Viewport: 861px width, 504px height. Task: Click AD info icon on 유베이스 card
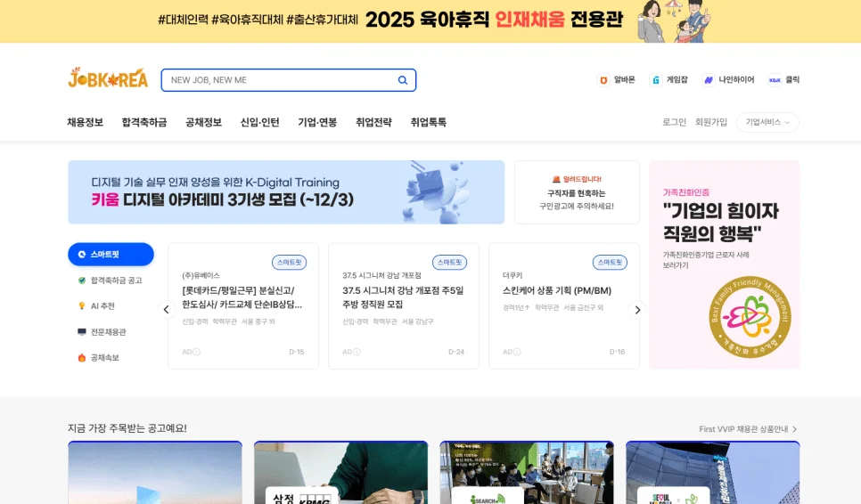coord(196,352)
